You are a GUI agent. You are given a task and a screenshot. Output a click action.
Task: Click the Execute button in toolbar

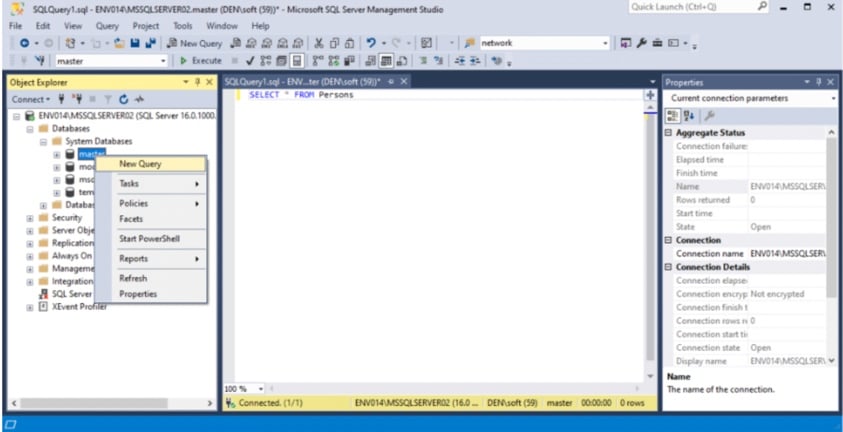[x=201, y=61]
